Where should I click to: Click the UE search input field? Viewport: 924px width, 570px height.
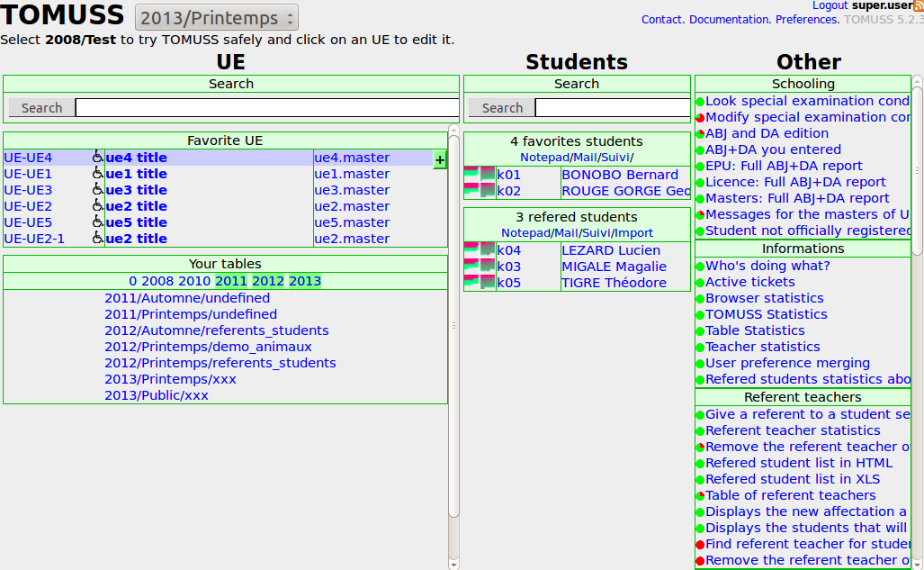pyautogui.click(x=265, y=106)
